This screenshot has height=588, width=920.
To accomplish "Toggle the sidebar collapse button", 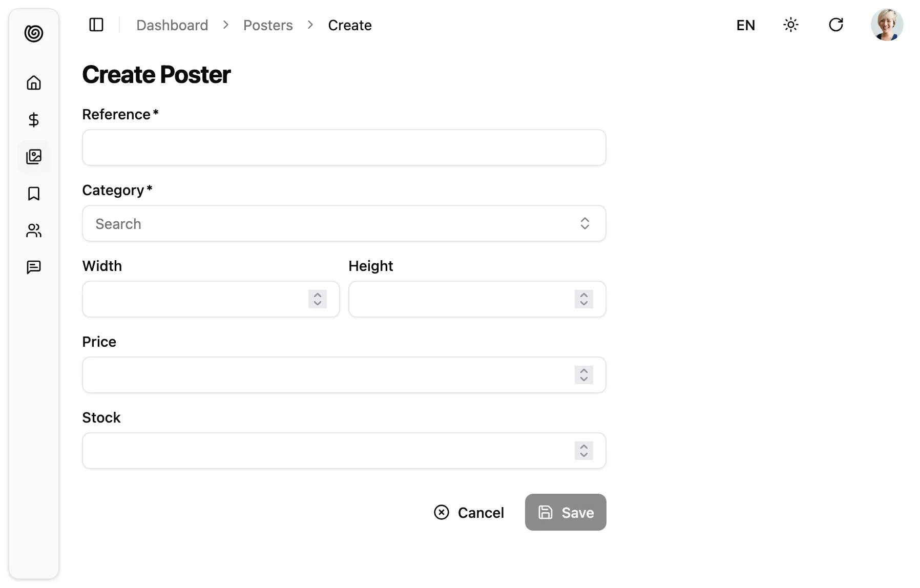I will [x=96, y=25].
